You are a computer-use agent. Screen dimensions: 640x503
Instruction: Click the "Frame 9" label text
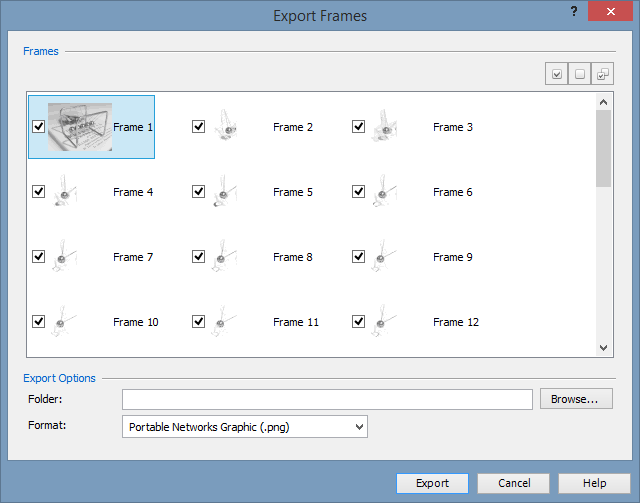coord(453,257)
